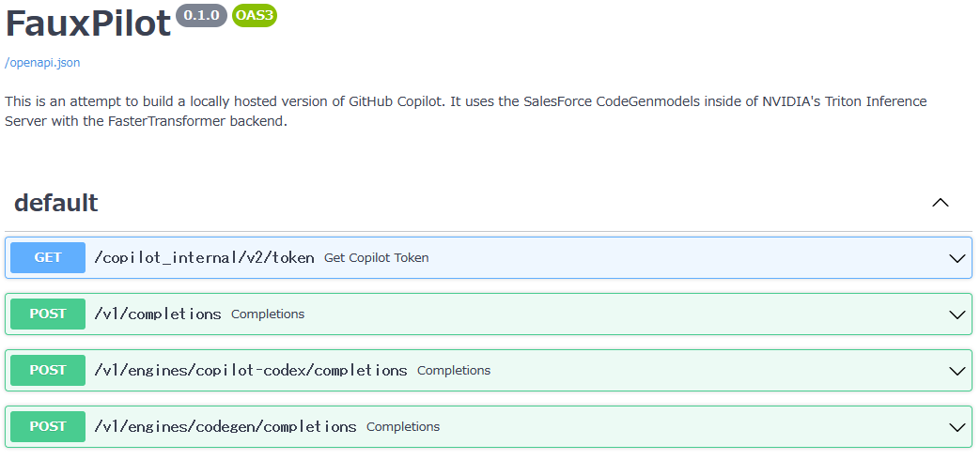
Task: Open the /openapi.json link
Action: coord(42,63)
